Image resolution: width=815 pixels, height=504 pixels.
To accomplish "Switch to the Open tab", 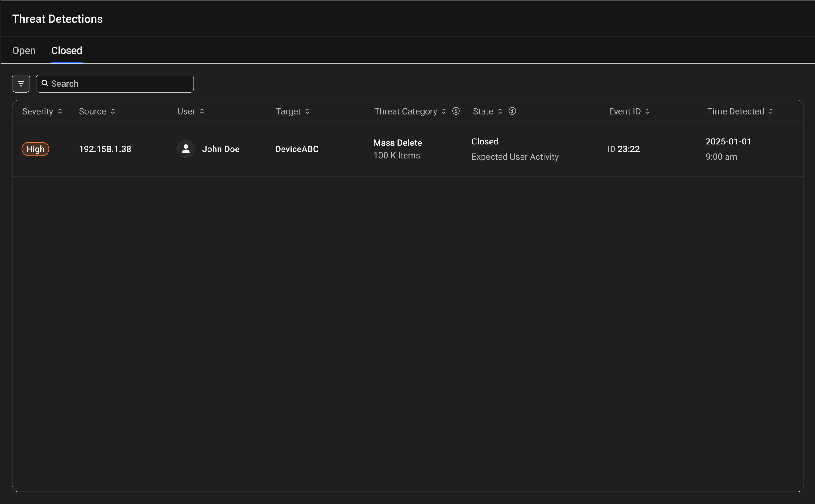I will 24,51.
